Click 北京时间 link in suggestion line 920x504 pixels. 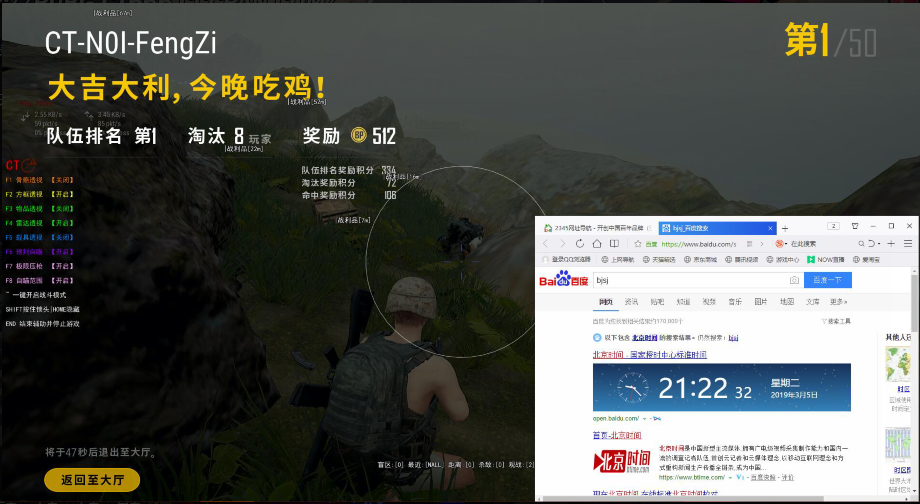[x=644, y=338]
